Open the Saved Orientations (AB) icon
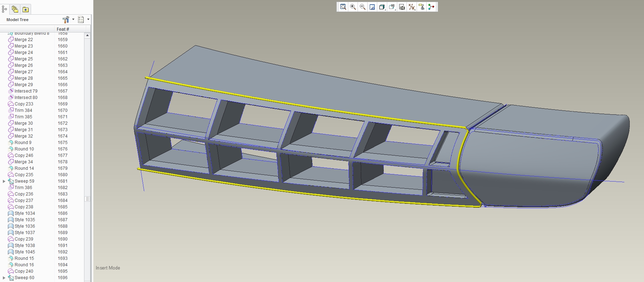 tap(392, 7)
